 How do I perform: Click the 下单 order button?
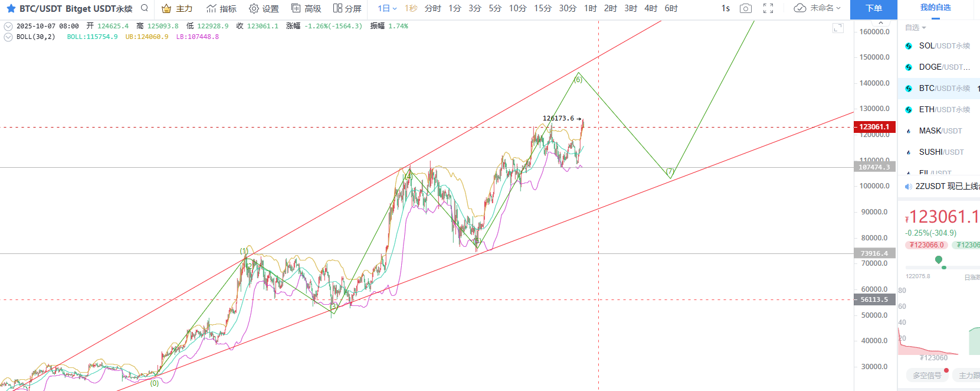pos(873,8)
